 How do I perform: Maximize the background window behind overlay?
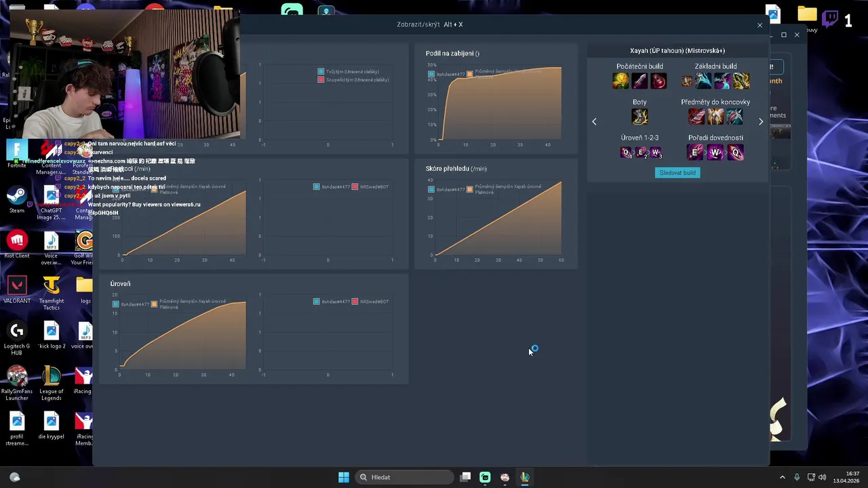coord(784,35)
